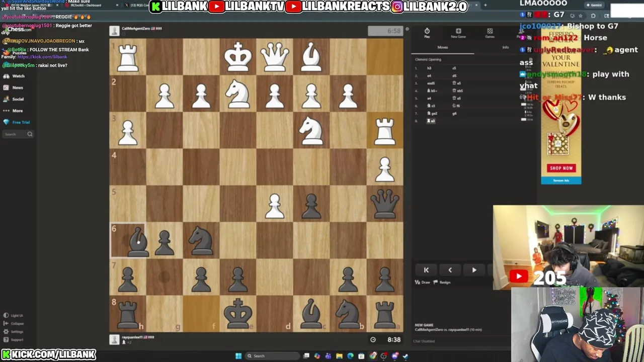
Task: Open Support in the sidebar
Action: coord(14,340)
